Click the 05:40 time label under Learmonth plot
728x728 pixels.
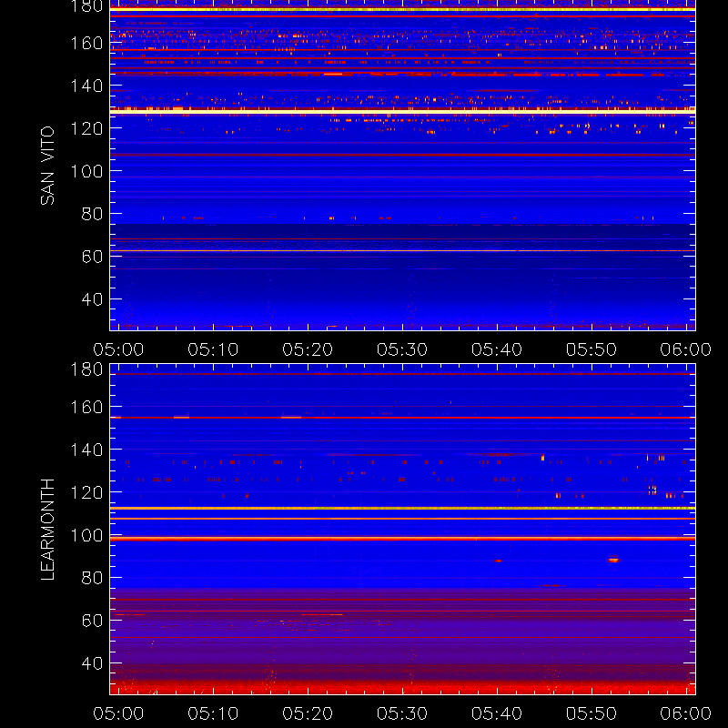pos(497,713)
